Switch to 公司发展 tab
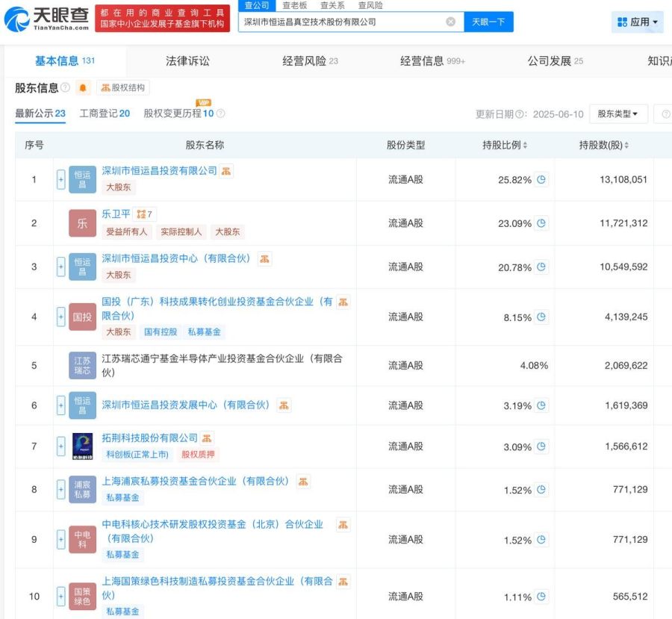Viewport: 672px width, 619px height. pos(555,61)
